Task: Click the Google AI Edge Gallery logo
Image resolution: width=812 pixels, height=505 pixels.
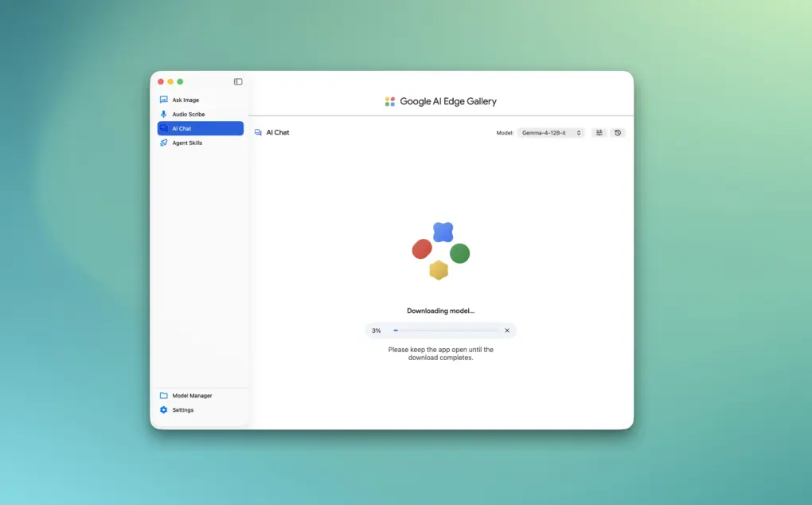Action: pyautogui.click(x=390, y=101)
